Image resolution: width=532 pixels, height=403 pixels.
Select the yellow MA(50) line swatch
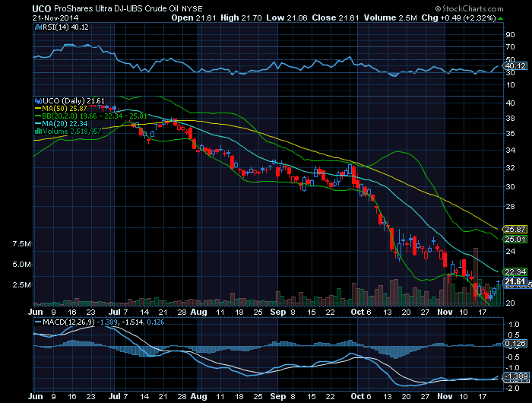pyautogui.click(x=38, y=109)
